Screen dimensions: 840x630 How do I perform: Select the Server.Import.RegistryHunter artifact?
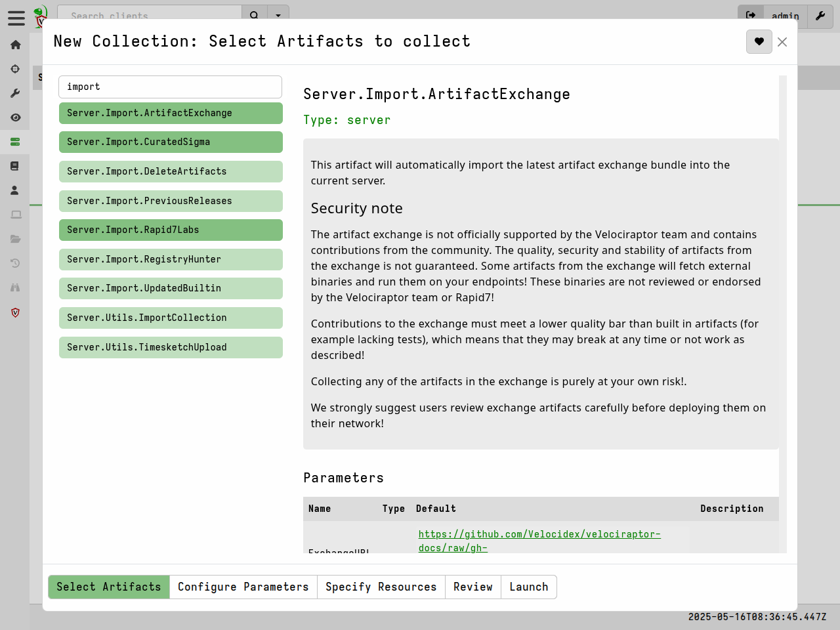(171, 259)
